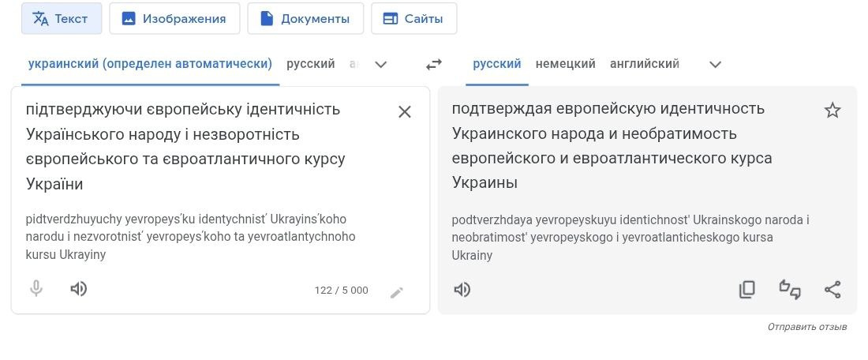Listen to the Ukrainian source text
Screen dimensions: 868x360
coord(79,289)
